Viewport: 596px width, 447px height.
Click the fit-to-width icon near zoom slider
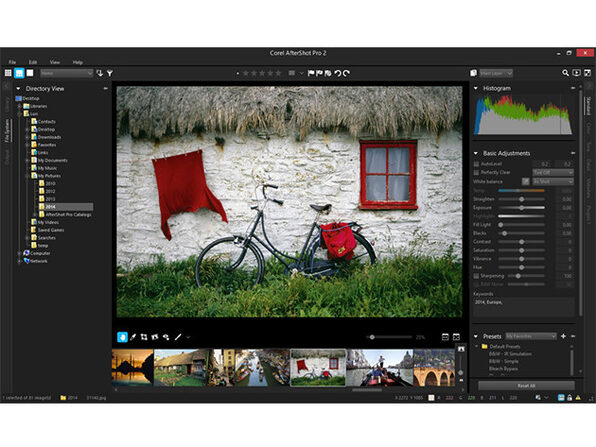coord(445,337)
